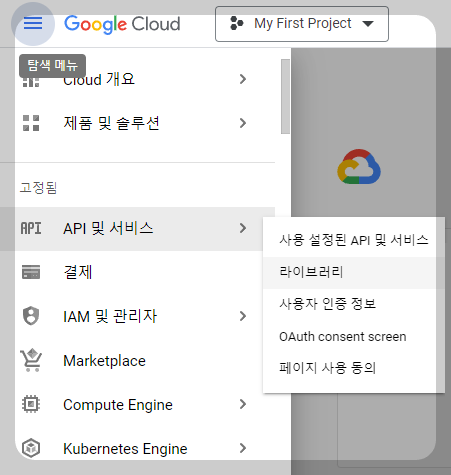Expand API 및 서비스 submenu chevron

(243, 228)
